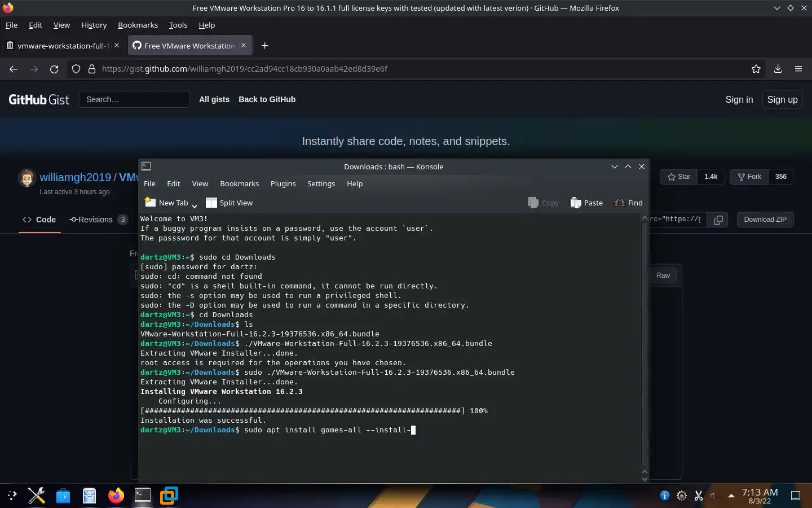Click Find in Konsole toolbar
812x508 pixels.
tap(628, 203)
